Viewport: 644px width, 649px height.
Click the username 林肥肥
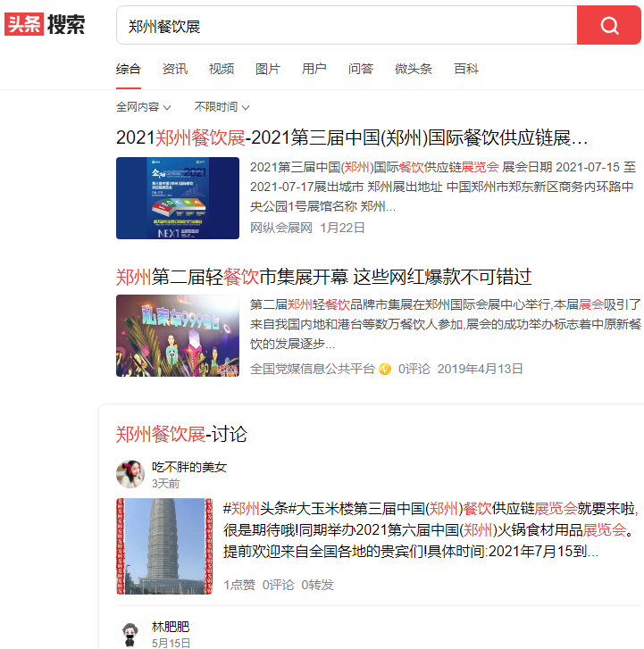(x=171, y=627)
